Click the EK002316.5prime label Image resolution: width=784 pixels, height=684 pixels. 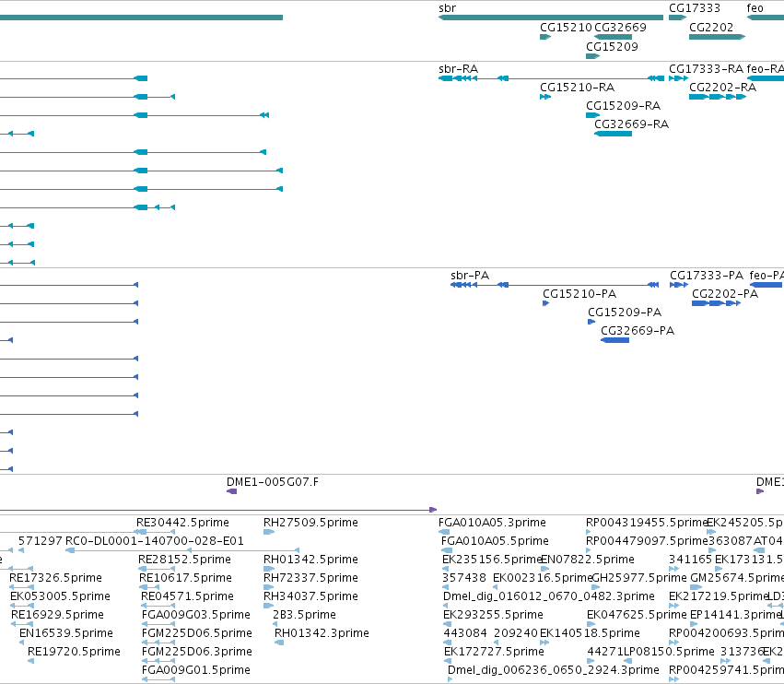click(542, 577)
